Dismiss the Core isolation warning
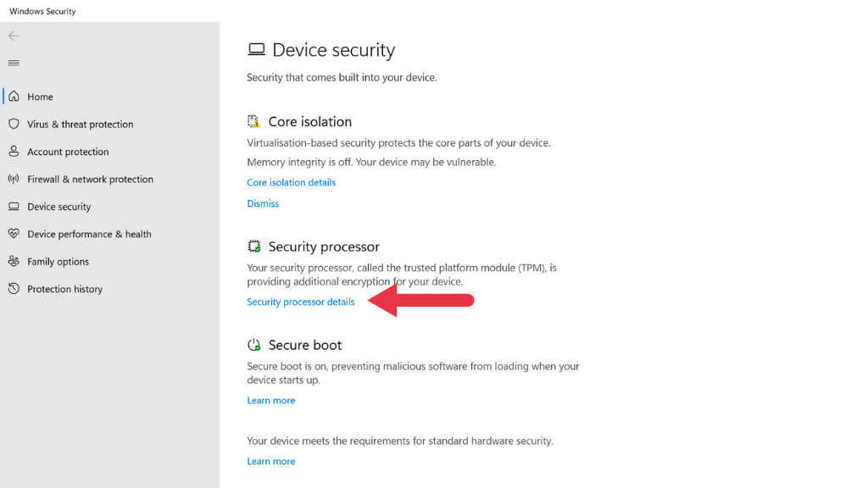 coord(263,203)
